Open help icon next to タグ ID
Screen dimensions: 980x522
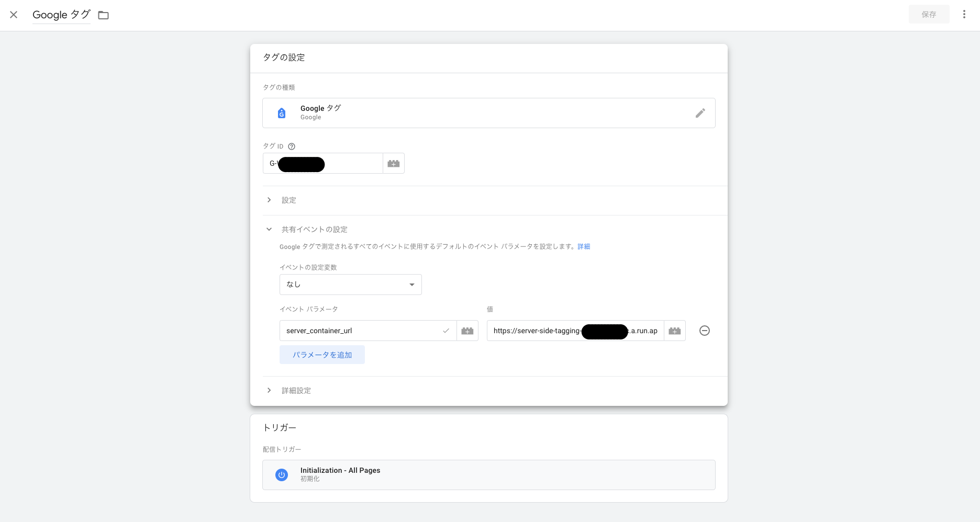pos(292,146)
